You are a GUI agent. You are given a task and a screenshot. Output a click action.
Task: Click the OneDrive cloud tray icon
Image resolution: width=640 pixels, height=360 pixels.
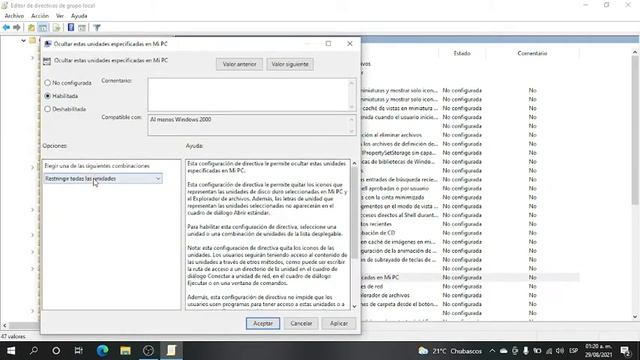(x=504, y=351)
